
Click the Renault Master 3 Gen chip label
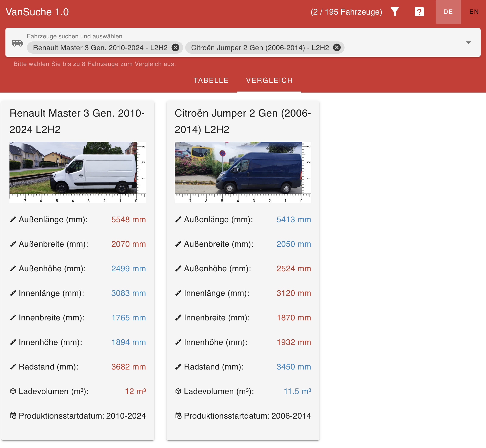coord(100,48)
